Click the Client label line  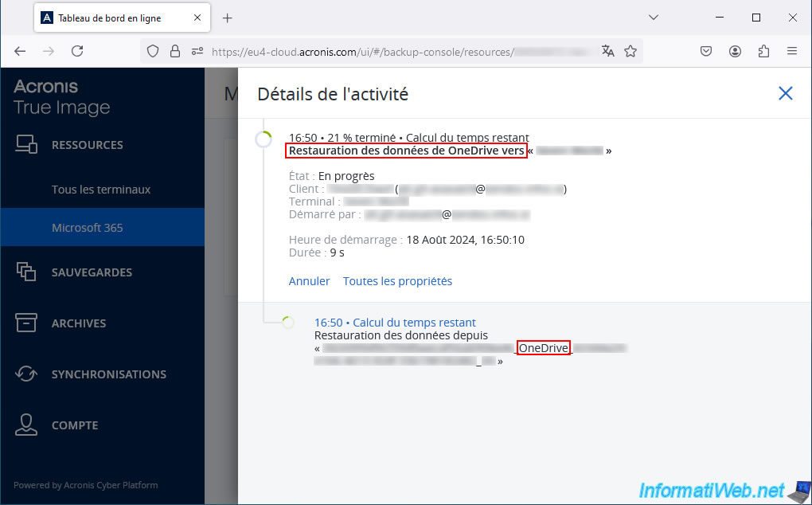[427, 189]
